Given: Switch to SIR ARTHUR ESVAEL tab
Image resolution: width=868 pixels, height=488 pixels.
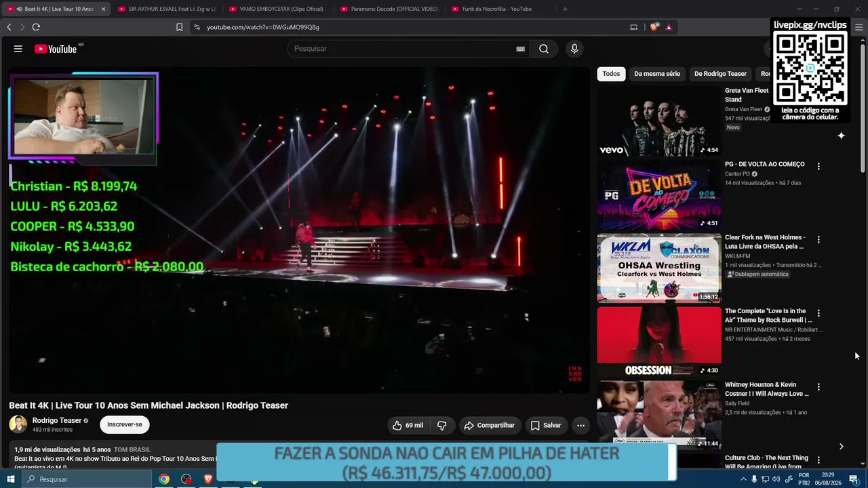Looking at the screenshot, I should click(x=167, y=9).
